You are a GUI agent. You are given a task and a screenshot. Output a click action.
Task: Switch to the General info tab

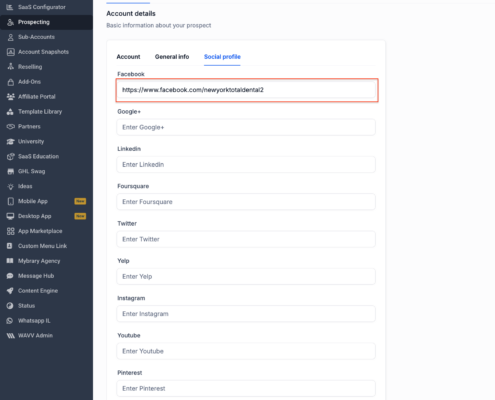[x=172, y=57]
